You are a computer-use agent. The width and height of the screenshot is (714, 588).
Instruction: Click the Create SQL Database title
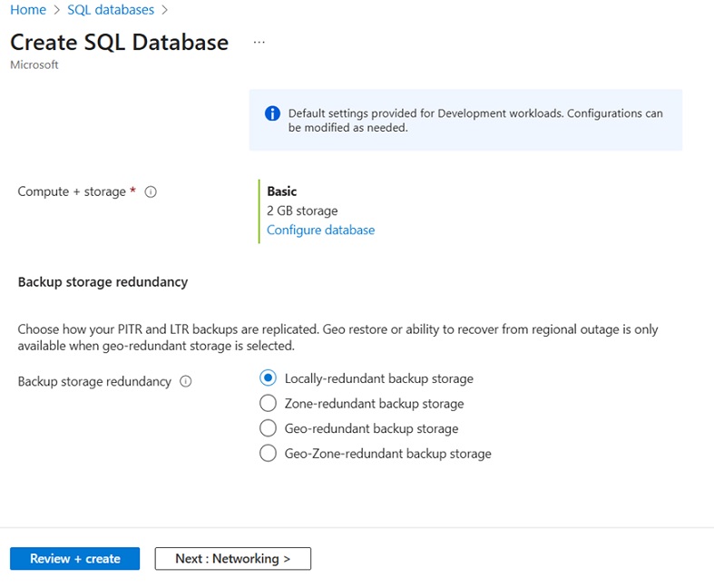tap(120, 43)
